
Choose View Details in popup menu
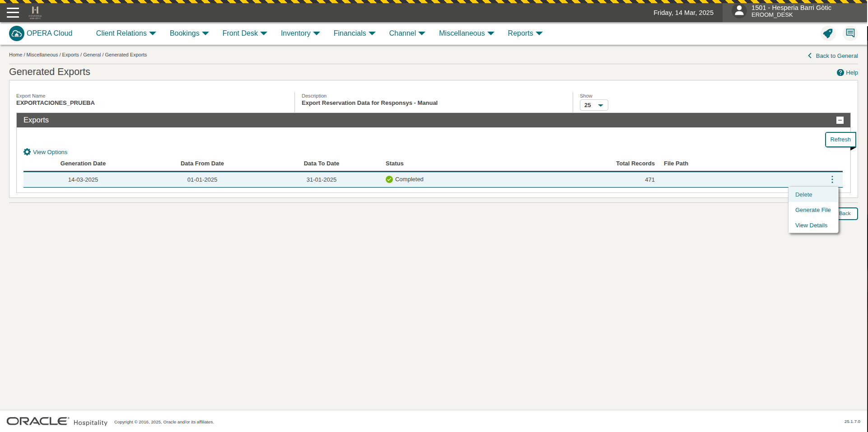pos(811,225)
